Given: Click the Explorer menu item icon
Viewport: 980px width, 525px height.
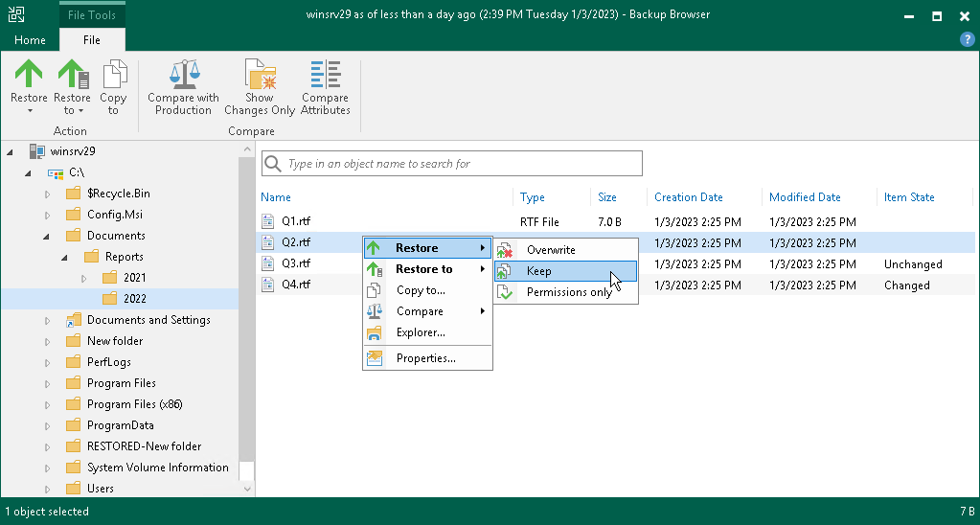Looking at the screenshot, I should pos(374,332).
